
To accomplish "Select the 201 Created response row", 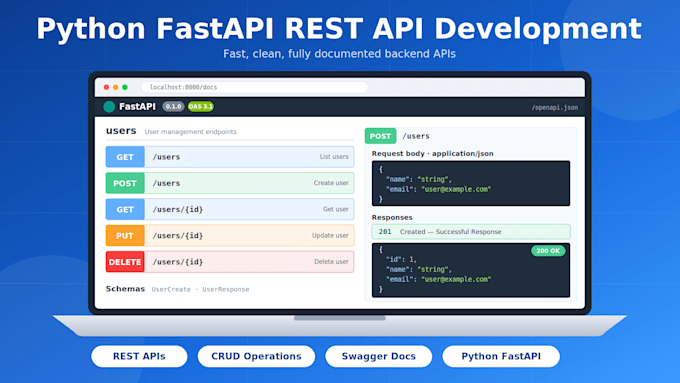I will (x=471, y=232).
